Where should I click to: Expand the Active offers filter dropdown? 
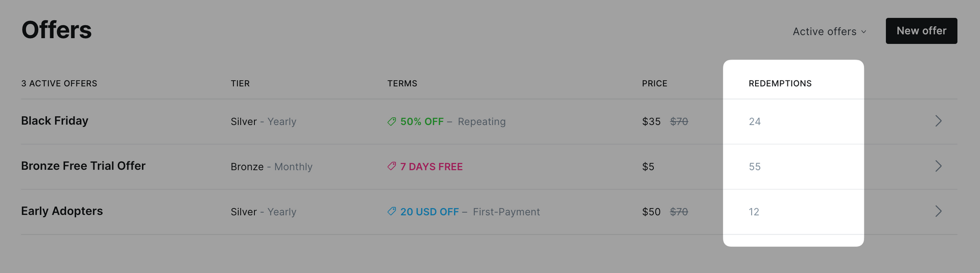[830, 31]
